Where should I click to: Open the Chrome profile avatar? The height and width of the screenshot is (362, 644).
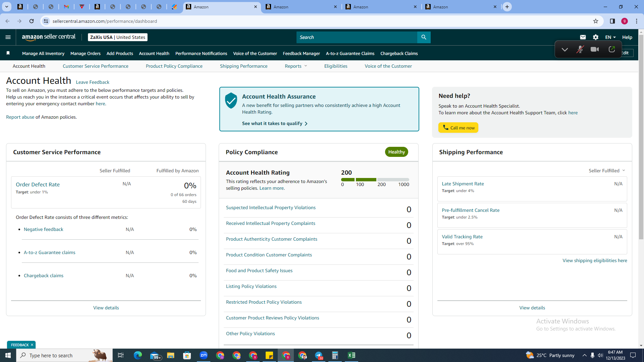[x=625, y=21]
